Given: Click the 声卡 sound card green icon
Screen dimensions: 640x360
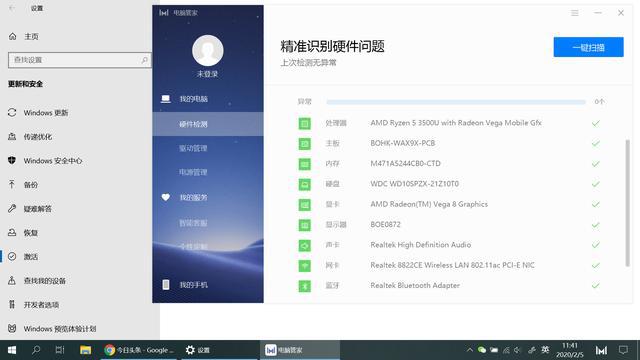Looking at the screenshot, I should click(x=304, y=245).
